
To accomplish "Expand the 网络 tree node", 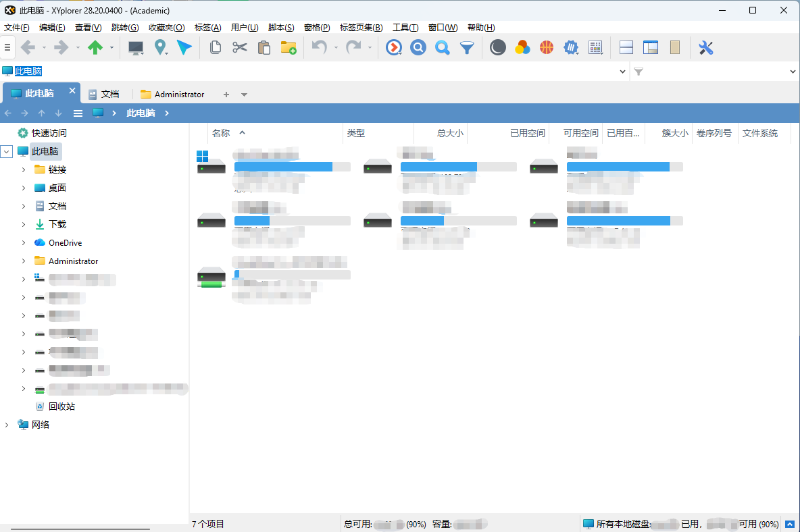I will coord(7,425).
